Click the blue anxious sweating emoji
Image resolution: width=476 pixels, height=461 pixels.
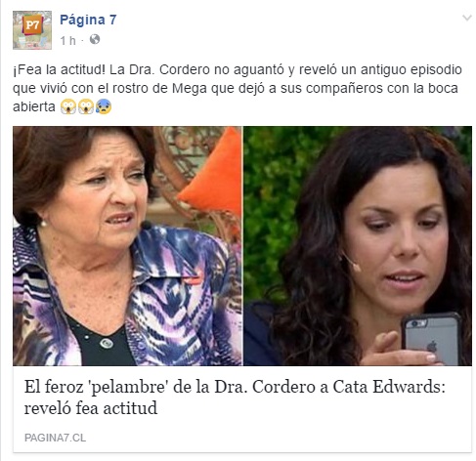click(103, 106)
